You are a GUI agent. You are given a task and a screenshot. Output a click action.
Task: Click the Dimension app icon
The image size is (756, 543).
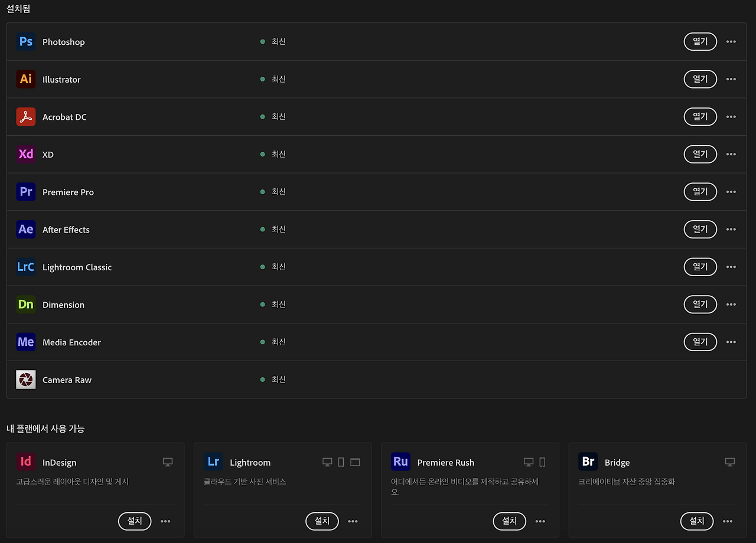(26, 305)
